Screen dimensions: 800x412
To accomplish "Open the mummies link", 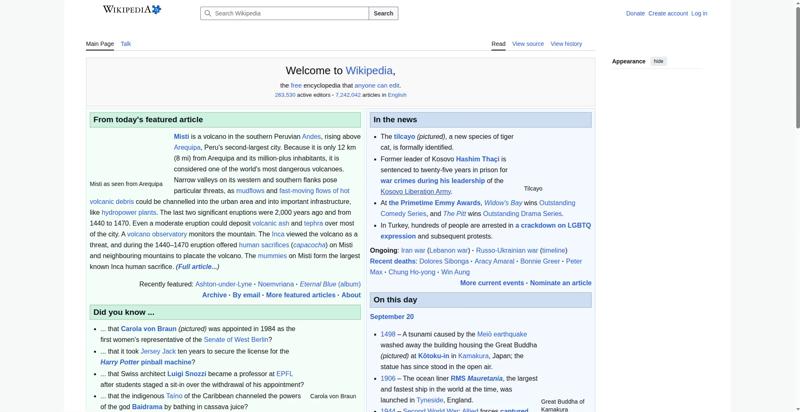I will tap(272, 256).
